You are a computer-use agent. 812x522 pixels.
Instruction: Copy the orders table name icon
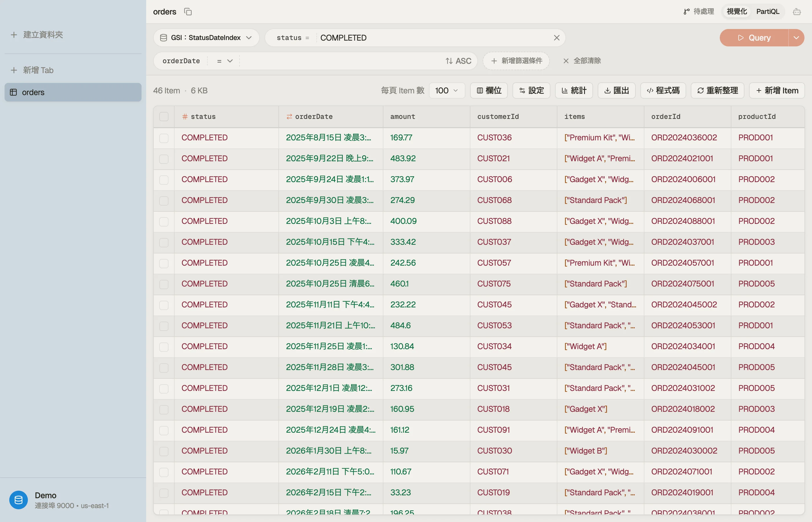(x=188, y=12)
